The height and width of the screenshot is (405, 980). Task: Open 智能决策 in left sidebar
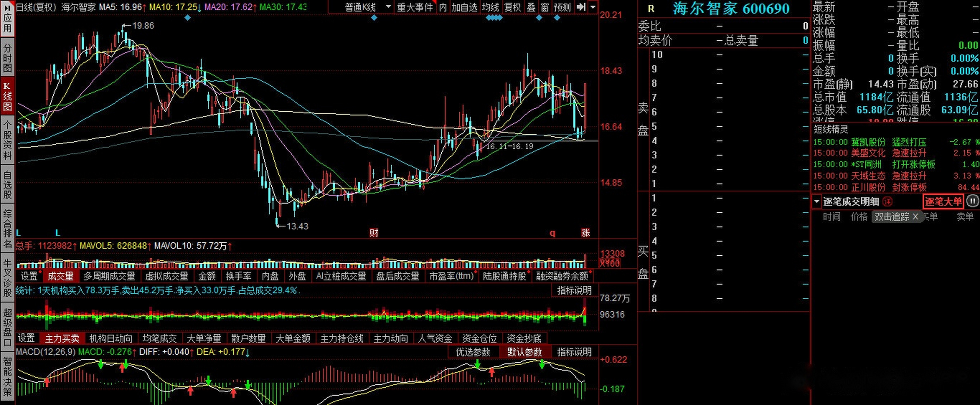click(7, 377)
